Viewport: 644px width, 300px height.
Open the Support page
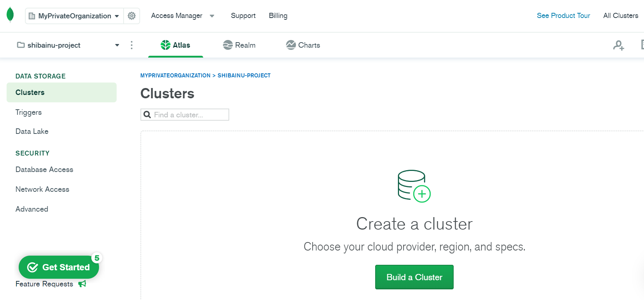click(243, 16)
